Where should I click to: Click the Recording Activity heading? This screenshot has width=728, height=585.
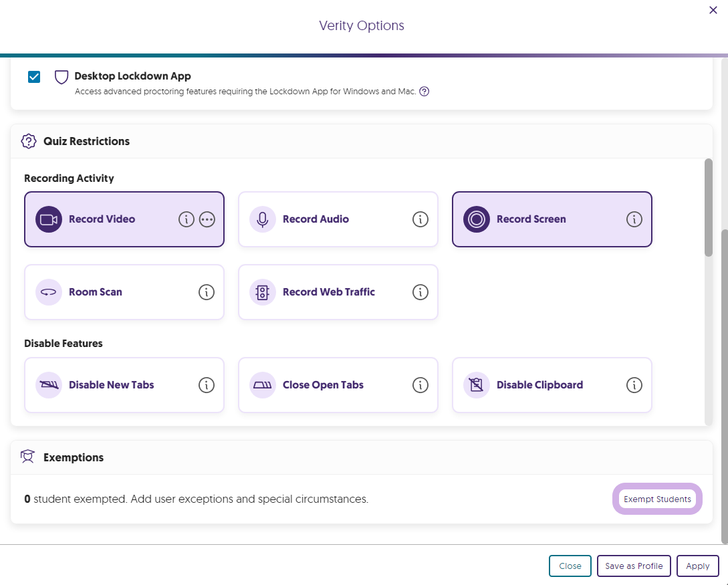tap(69, 179)
